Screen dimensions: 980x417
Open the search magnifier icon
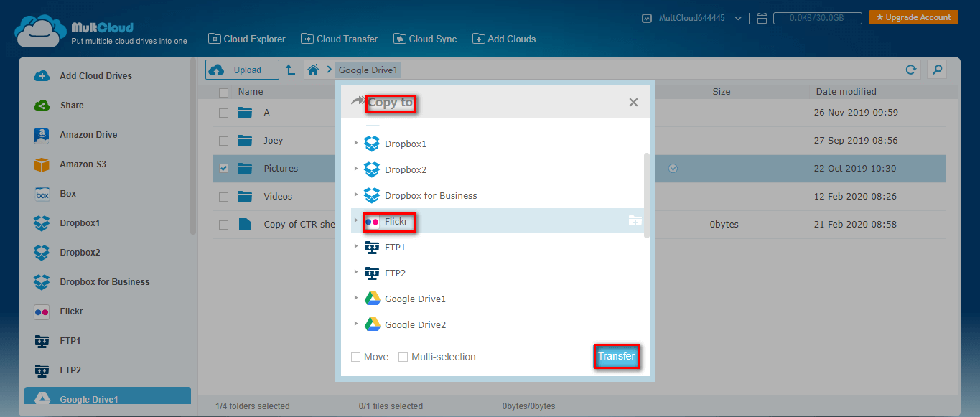pos(936,70)
